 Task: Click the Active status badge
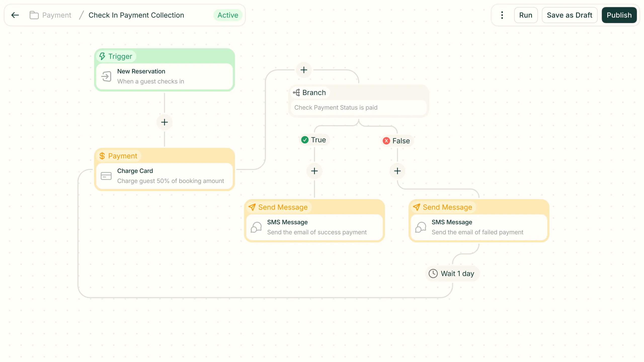pyautogui.click(x=227, y=15)
